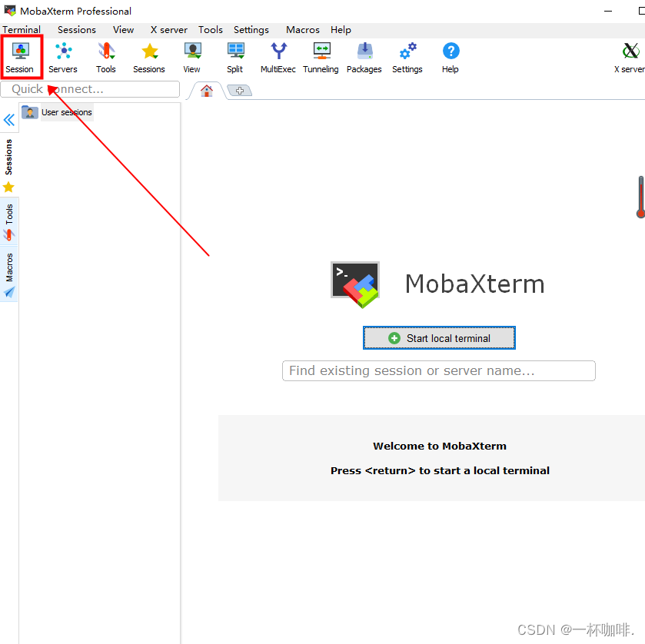The height and width of the screenshot is (644, 645).
Task: Open the Servers toolbar icon
Action: point(63,57)
